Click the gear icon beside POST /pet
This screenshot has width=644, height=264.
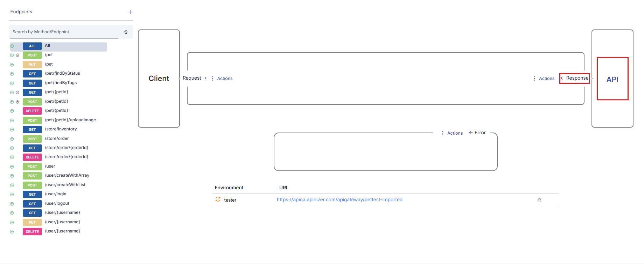tap(17, 55)
